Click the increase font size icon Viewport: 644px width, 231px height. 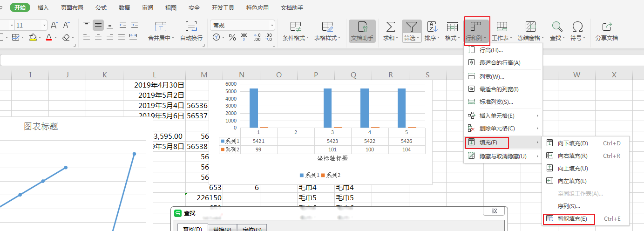coord(54,25)
